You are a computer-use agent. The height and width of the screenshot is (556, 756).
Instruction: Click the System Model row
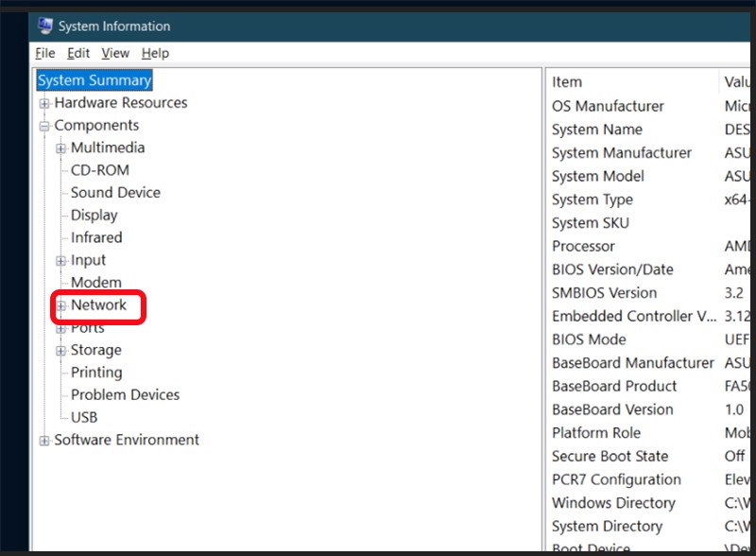coord(649,176)
